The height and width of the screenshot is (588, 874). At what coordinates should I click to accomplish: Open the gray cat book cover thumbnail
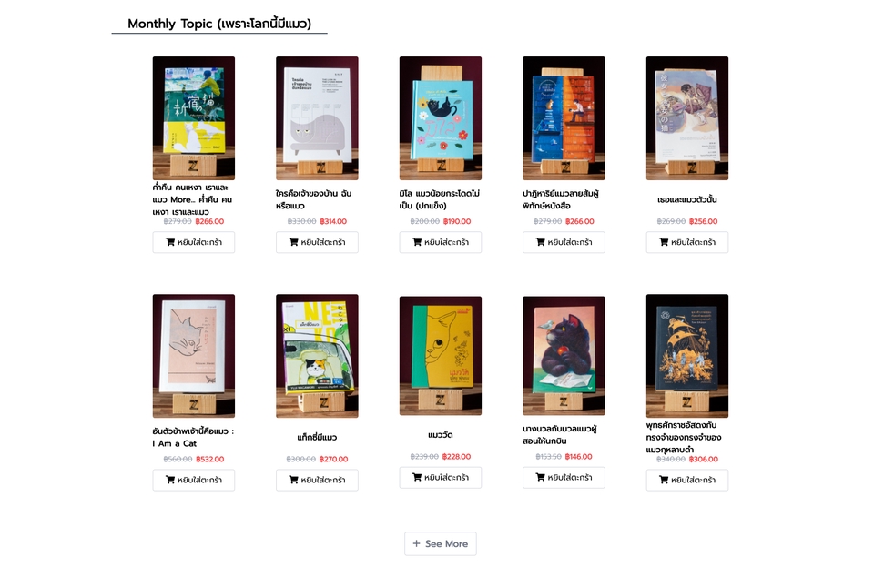[317, 118]
